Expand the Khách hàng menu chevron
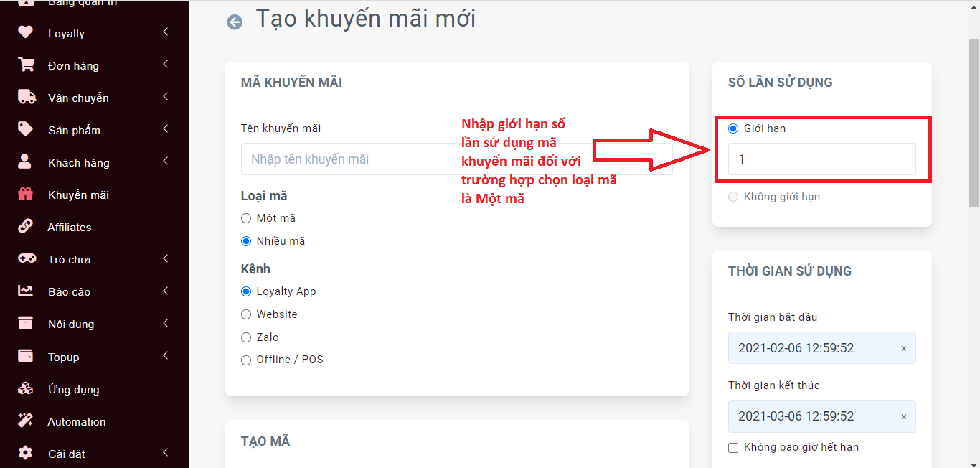 point(166,162)
